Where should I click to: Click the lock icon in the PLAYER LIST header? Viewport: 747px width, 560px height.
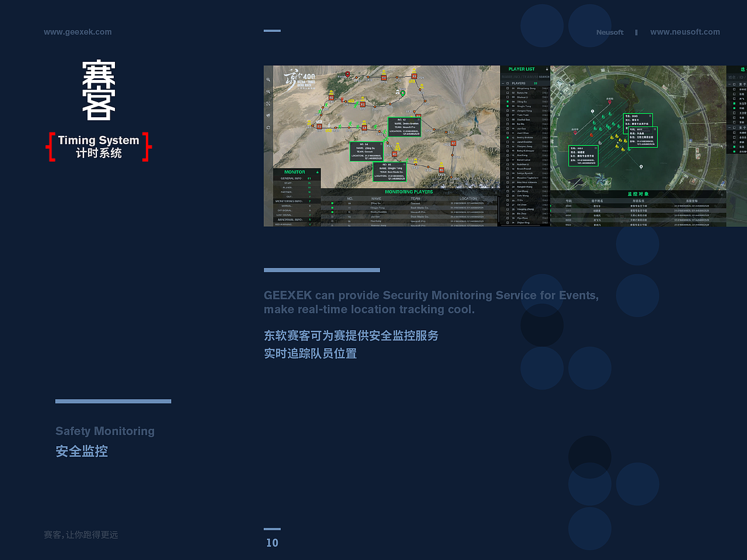[x=547, y=69]
